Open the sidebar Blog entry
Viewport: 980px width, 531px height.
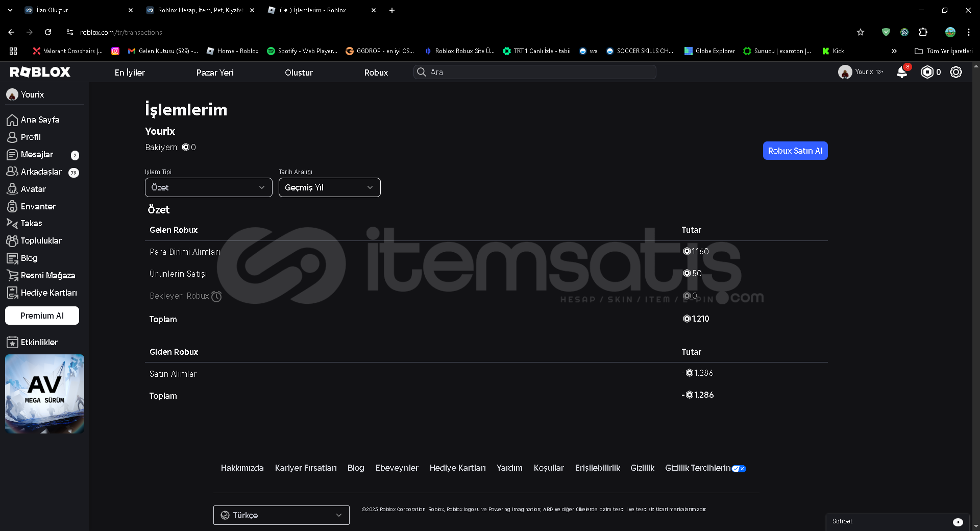22,258
